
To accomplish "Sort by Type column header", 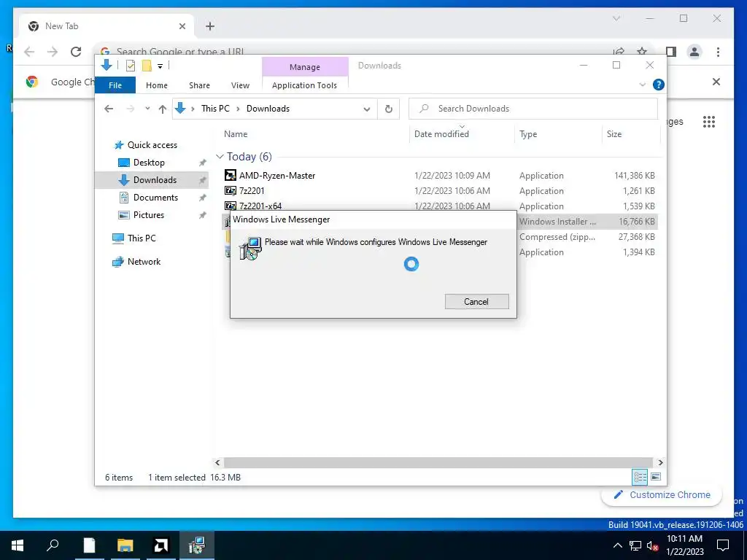I will [x=528, y=134].
